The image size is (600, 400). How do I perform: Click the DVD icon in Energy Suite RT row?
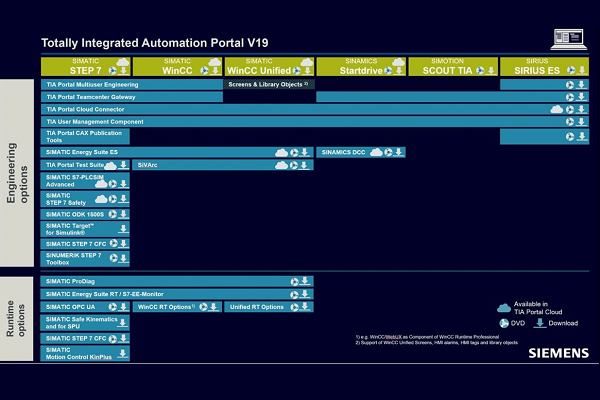pos(294,295)
